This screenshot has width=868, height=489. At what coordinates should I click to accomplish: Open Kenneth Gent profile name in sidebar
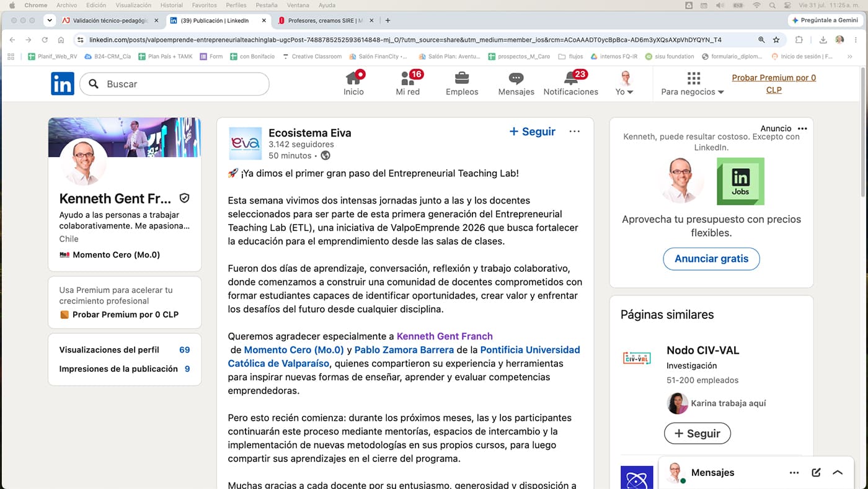115,199
